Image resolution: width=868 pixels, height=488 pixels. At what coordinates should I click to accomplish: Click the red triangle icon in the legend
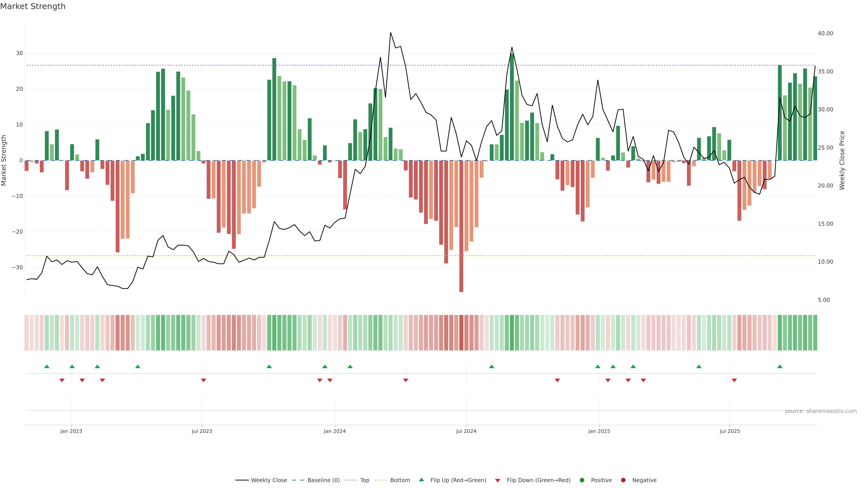498,481
